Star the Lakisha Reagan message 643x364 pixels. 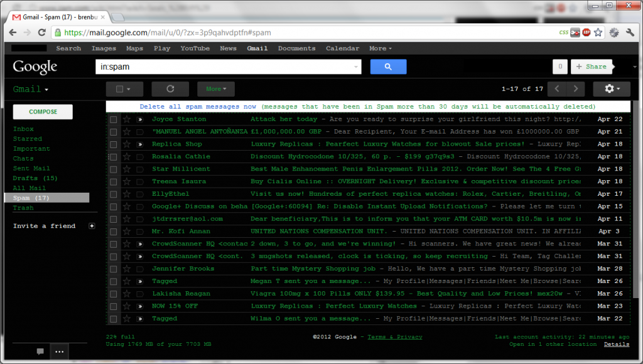[127, 294]
